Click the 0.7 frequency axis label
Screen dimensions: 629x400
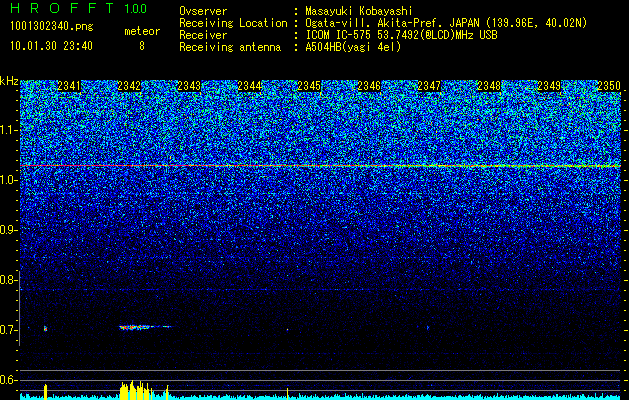tap(9, 330)
